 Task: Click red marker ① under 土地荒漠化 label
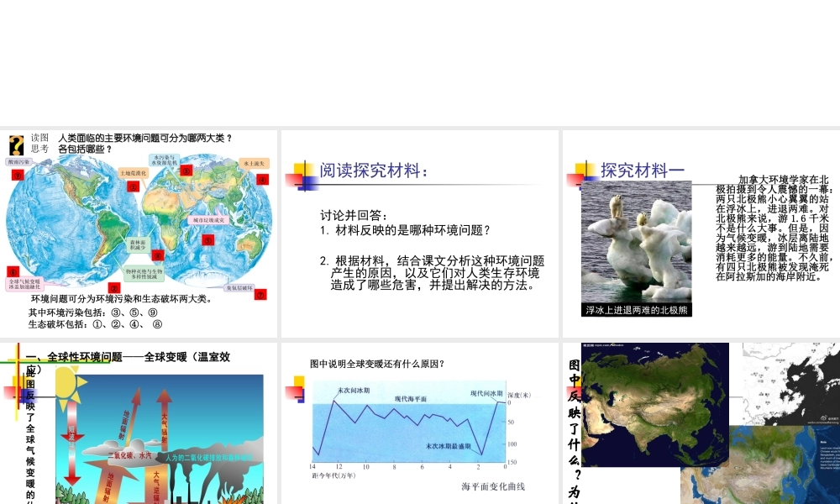132,185
